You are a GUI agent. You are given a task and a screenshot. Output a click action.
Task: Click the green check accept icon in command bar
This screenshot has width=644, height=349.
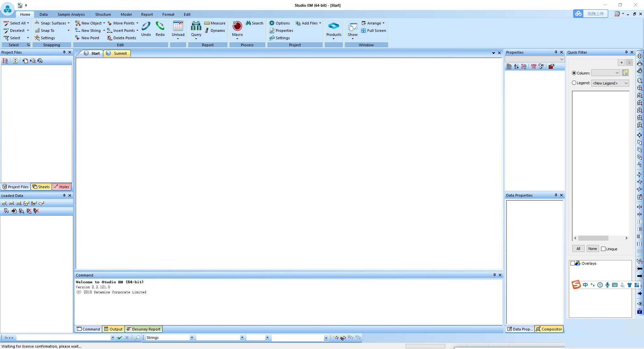coord(120,338)
